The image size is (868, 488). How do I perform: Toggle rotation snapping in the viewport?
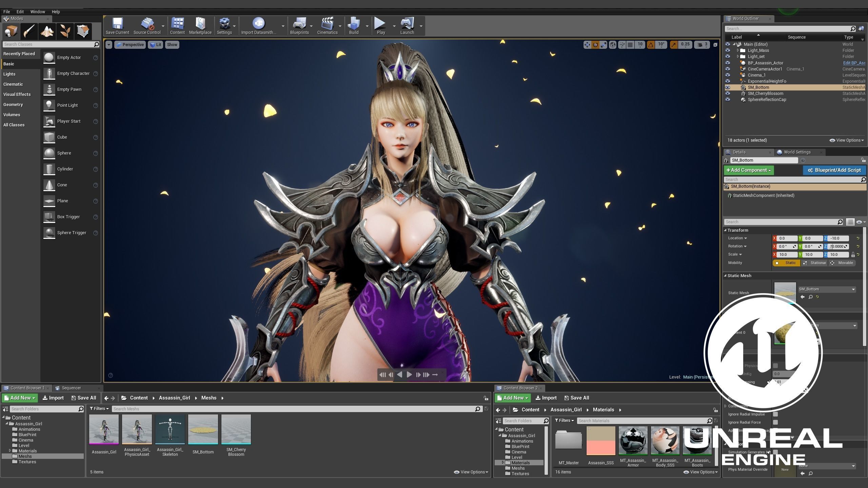[651, 45]
